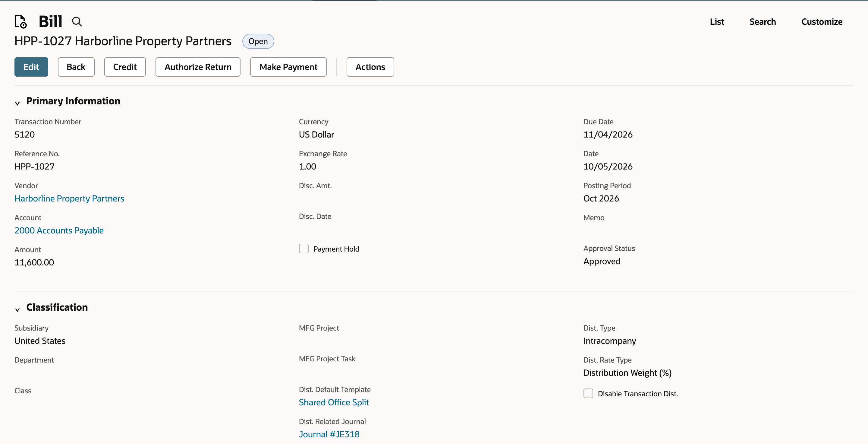Open the Shared Office Split template link
The image size is (868, 444).
tap(334, 402)
